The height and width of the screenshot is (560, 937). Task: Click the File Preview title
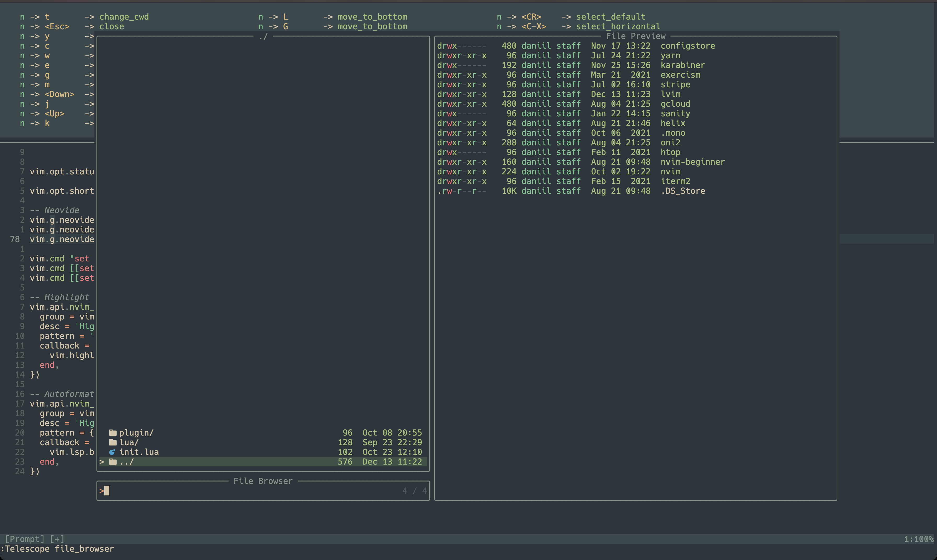[636, 36]
